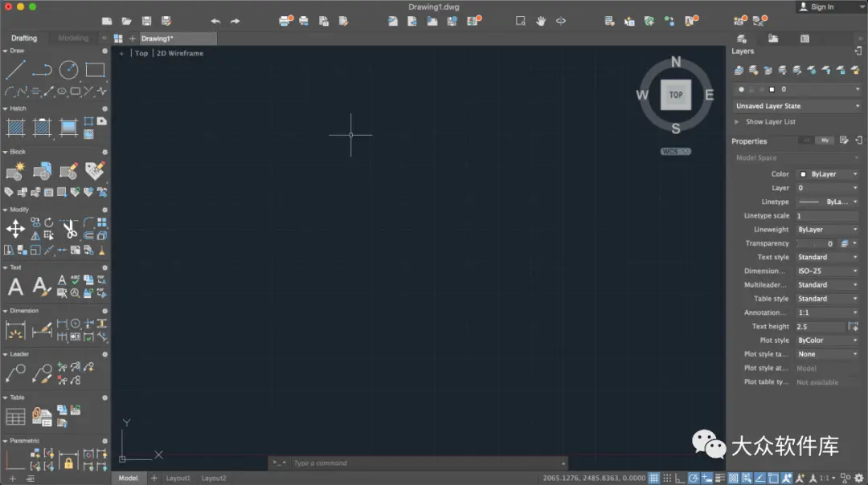Click the TOP face of ViewCube
This screenshot has width=868, height=485.
(x=676, y=95)
